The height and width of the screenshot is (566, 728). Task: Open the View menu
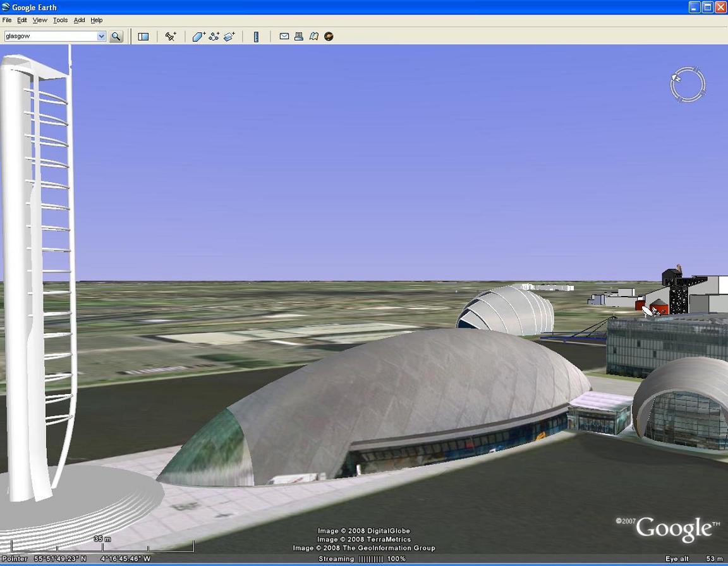pos(40,20)
